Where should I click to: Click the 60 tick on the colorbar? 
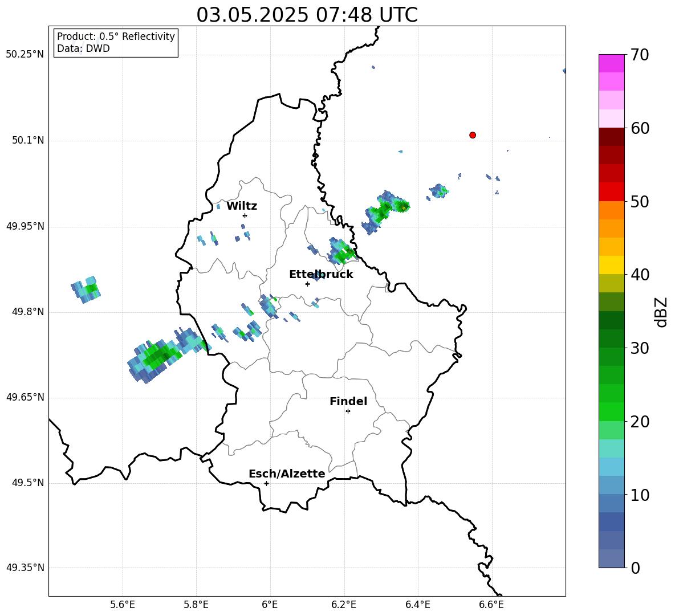pos(640,128)
